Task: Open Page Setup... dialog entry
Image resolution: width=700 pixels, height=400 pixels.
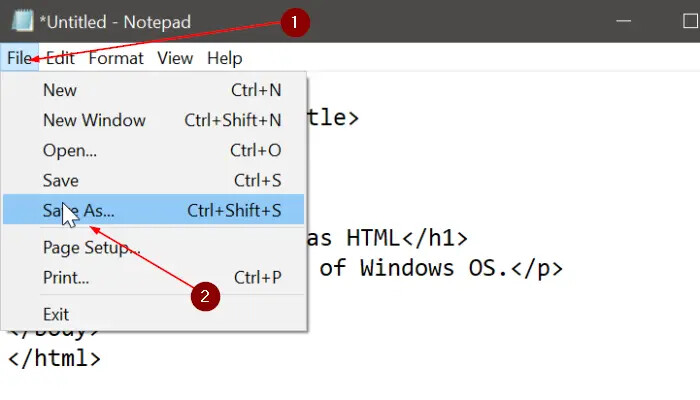Action: (x=154, y=247)
